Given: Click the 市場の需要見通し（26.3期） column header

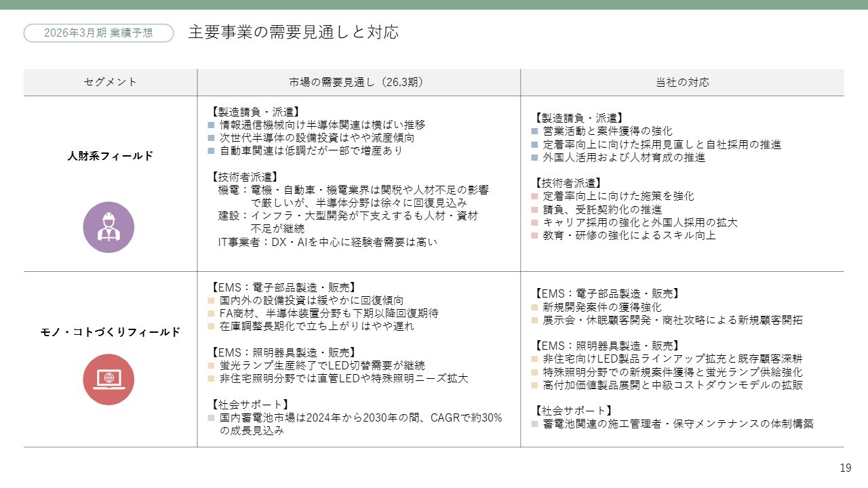Looking at the screenshot, I should pos(359,82).
